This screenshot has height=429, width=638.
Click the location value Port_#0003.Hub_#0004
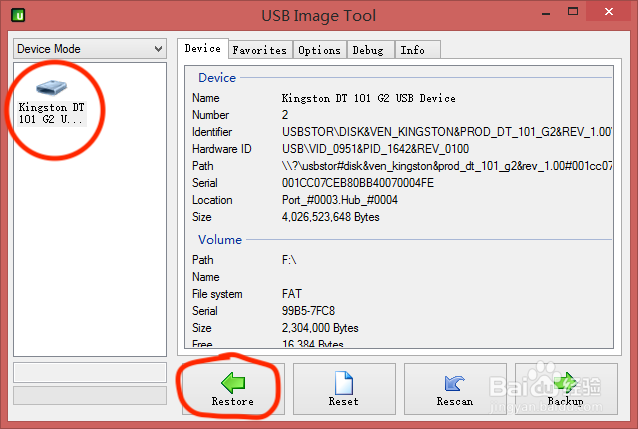[340, 200]
